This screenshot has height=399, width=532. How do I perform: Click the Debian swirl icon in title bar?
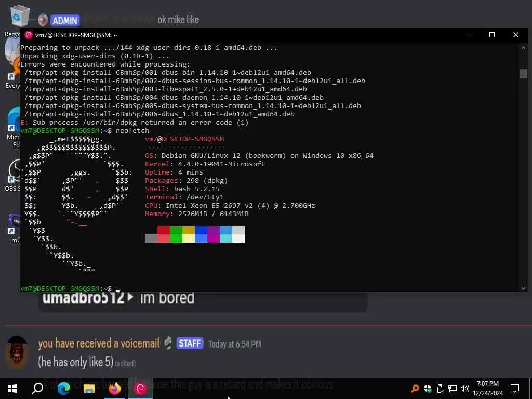click(29, 35)
